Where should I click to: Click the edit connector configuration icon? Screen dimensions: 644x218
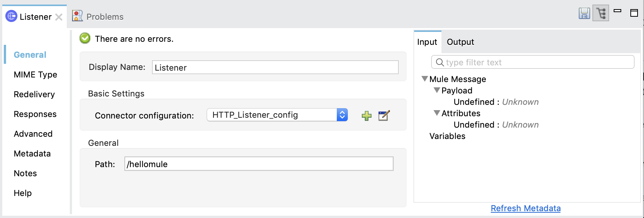pyautogui.click(x=384, y=115)
